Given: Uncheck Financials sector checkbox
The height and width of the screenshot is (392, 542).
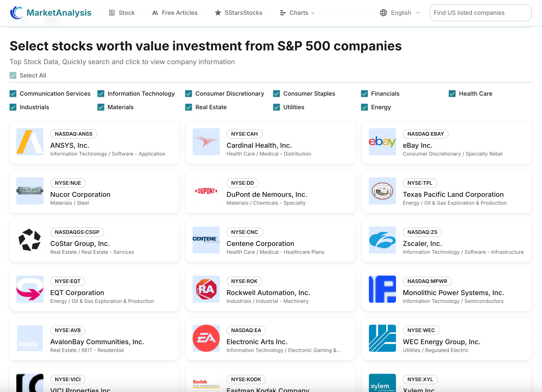Looking at the screenshot, I should point(364,94).
